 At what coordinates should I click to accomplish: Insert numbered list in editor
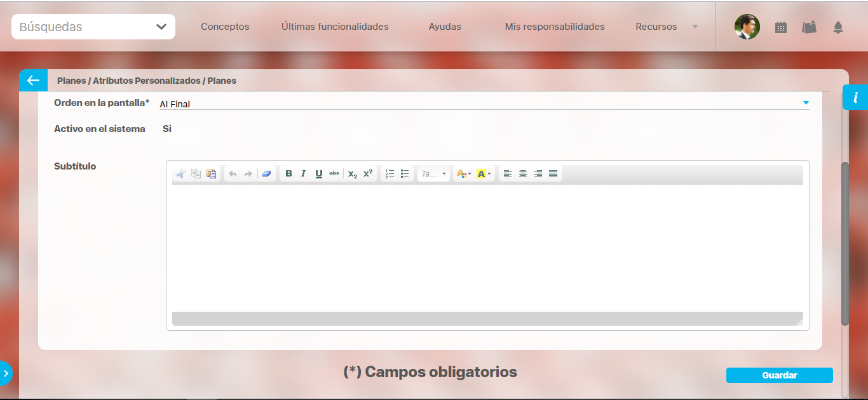(390, 174)
